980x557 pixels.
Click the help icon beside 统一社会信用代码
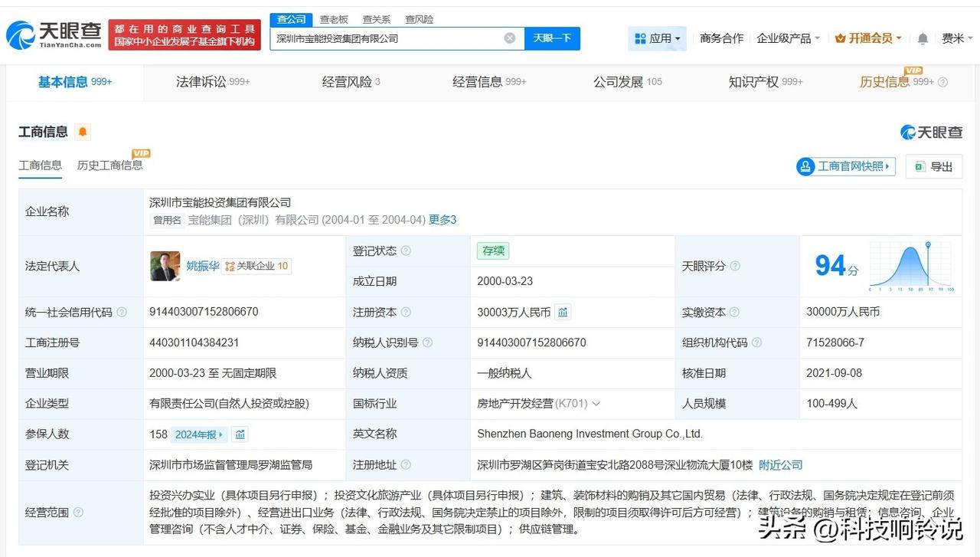pos(122,313)
